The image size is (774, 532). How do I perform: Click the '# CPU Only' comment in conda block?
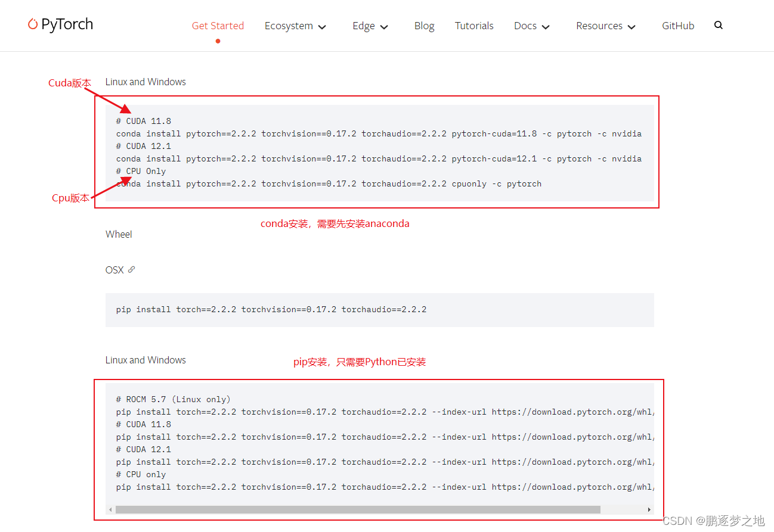pyautogui.click(x=141, y=171)
